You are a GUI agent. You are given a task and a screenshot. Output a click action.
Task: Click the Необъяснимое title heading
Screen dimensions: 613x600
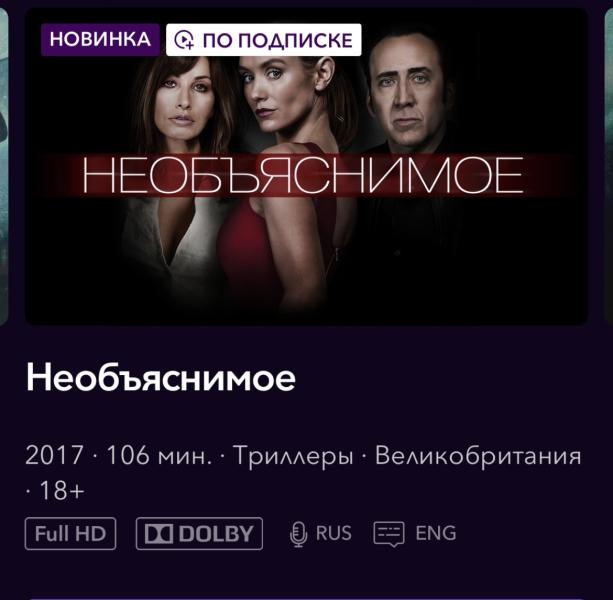(x=161, y=378)
